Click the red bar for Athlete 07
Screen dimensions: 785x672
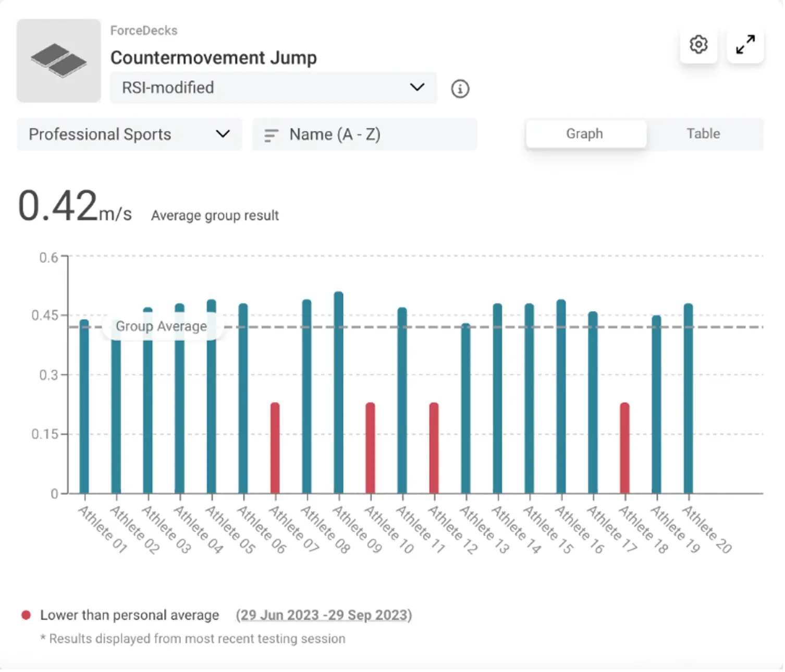pyautogui.click(x=275, y=448)
